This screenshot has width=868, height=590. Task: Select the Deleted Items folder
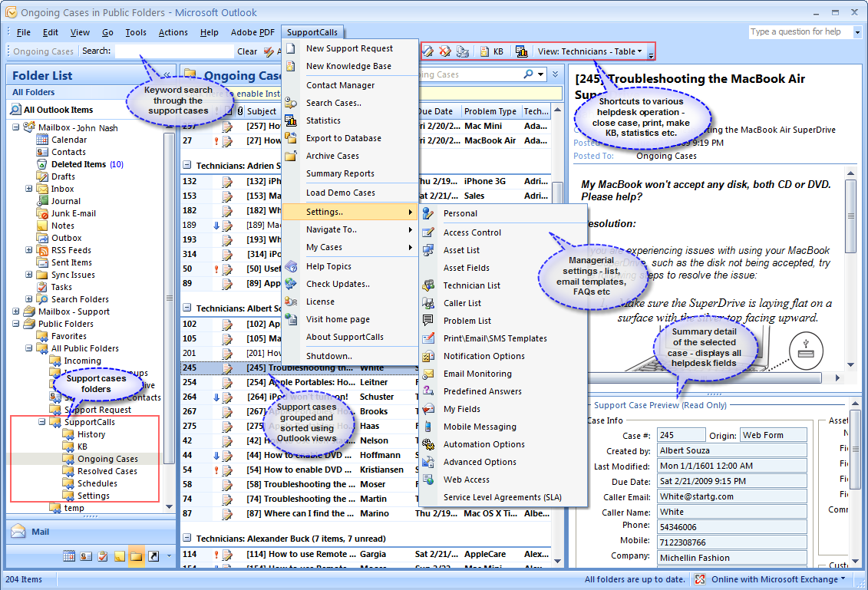pyautogui.click(x=78, y=164)
